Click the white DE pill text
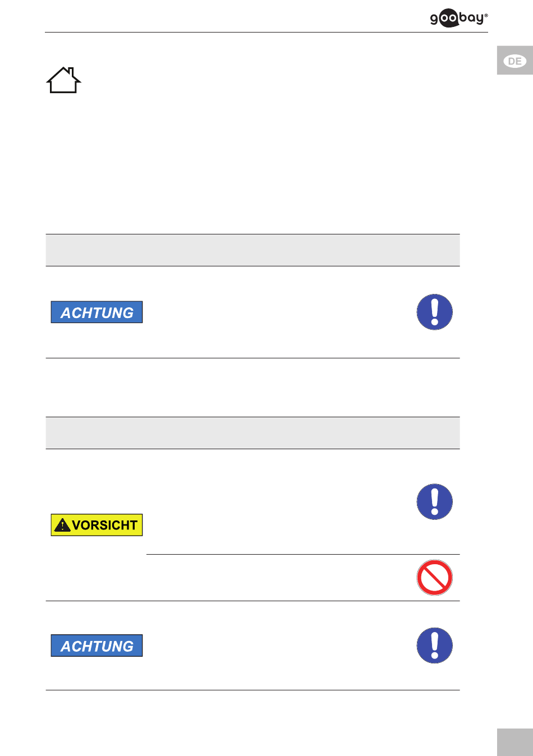Screen dimensions: 533x756 point(515,61)
